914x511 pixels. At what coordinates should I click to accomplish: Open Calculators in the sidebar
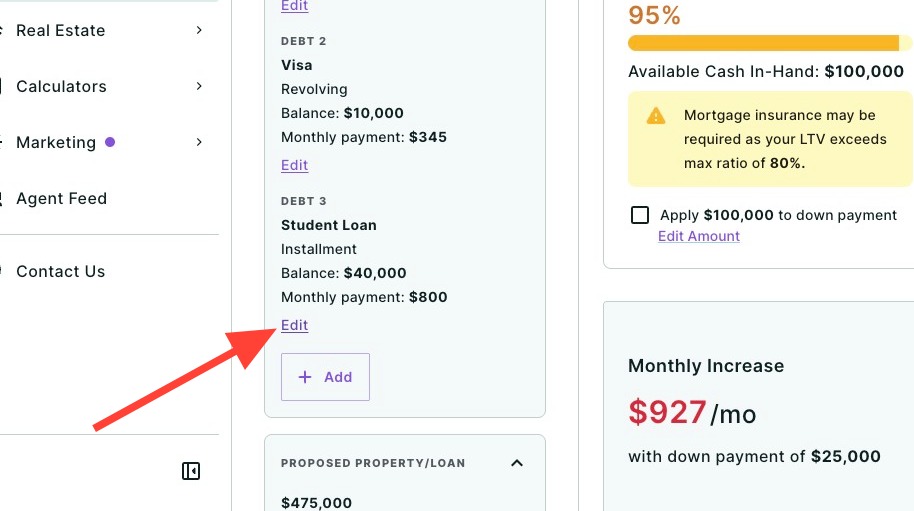(61, 86)
